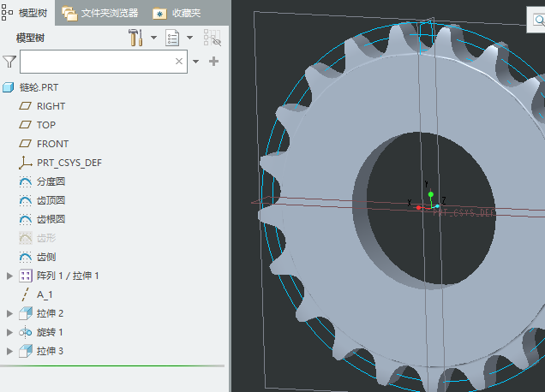Expand the 阵列 1 / 拉伸 1 node
Image resolution: width=545 pixels, height=392 pixels.
click(x=10, y=276)
